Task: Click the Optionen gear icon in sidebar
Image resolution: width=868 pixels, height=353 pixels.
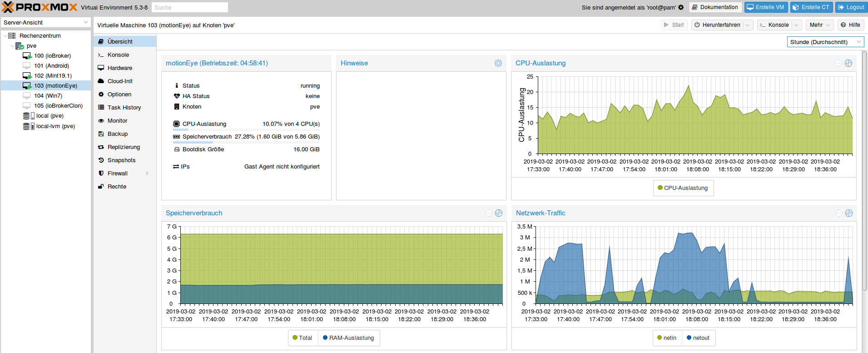Action: (101, 94)
